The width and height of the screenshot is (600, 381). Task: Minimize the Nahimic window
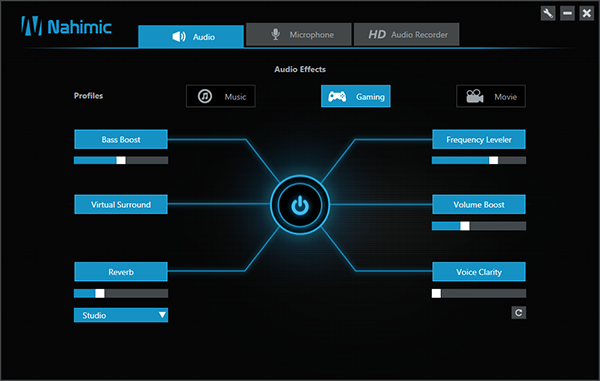point(567,13)
